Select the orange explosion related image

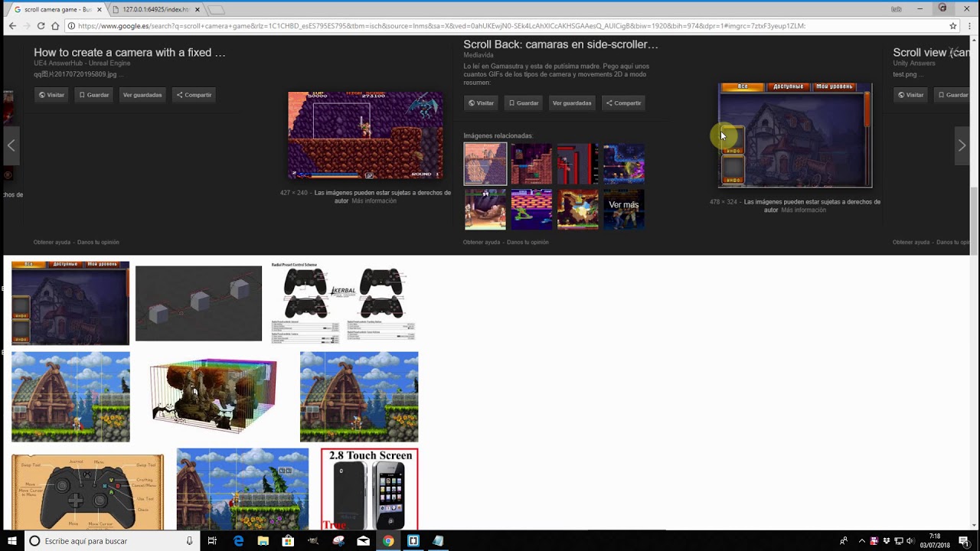pyautogui.click(x=578, y=209)
